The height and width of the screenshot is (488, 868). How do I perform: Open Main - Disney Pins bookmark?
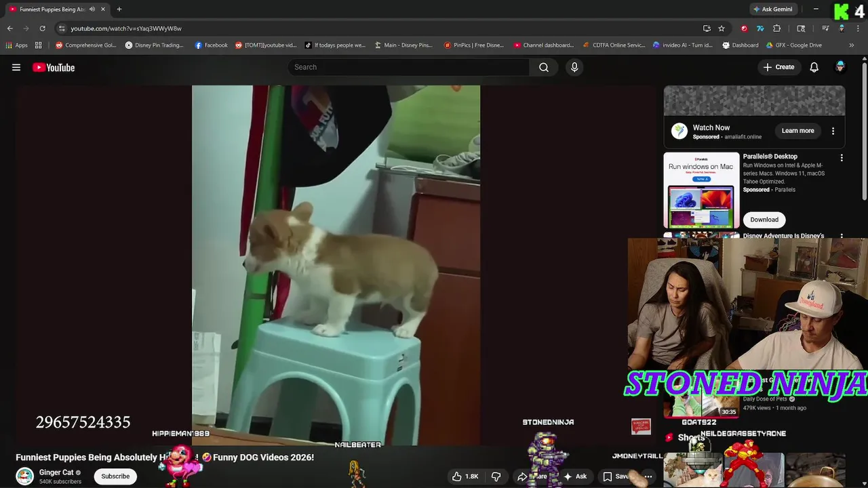click(x=403, y=45)
